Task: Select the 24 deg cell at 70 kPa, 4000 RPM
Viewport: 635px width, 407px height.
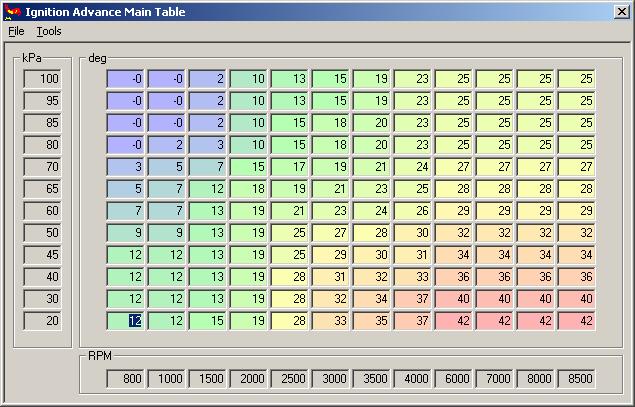Action: click(x=412, y=166)
